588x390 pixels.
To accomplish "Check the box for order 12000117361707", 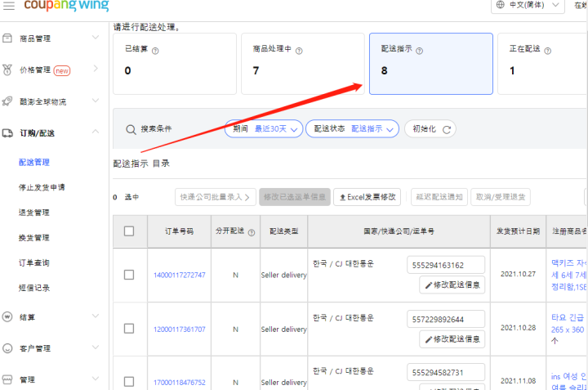I will pos(129,329).
